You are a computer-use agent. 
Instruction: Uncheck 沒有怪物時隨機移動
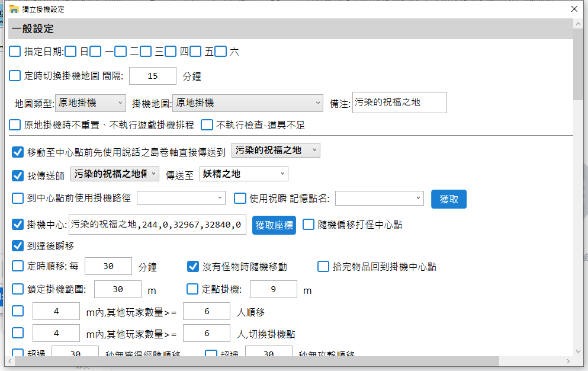pyautogui.click(x=193, y=267)
